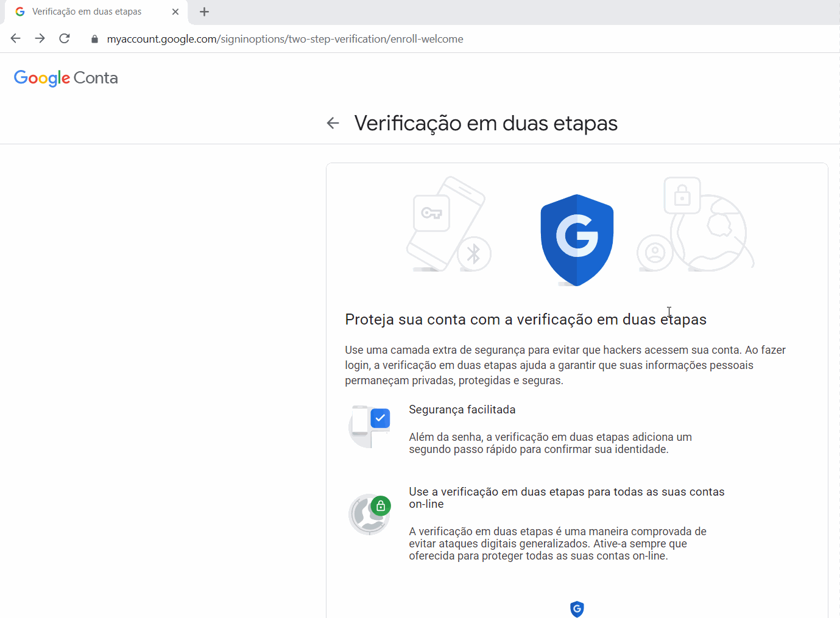
Task: Click paragraph A verificação em duas etapas é uma maneira
Action: pos(558,544)
